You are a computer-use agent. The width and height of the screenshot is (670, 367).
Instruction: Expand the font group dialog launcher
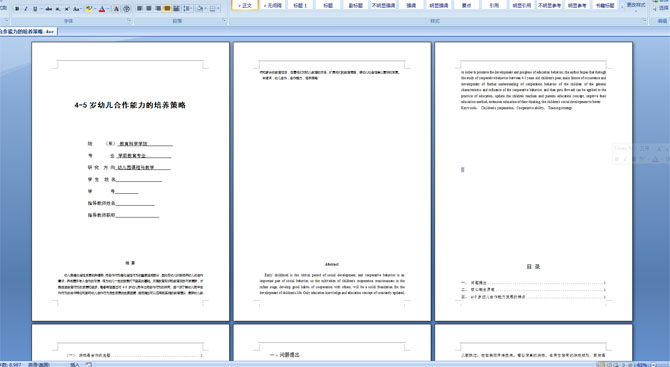[129, 21]
